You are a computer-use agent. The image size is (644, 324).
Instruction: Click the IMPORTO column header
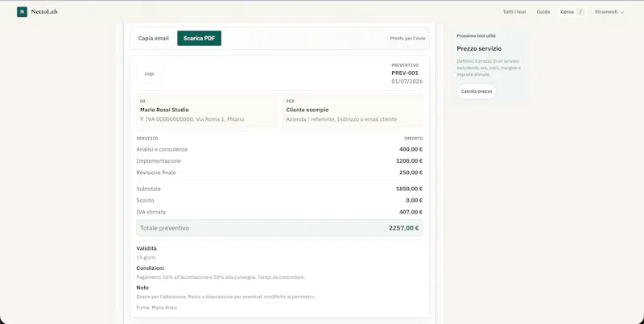413,139
